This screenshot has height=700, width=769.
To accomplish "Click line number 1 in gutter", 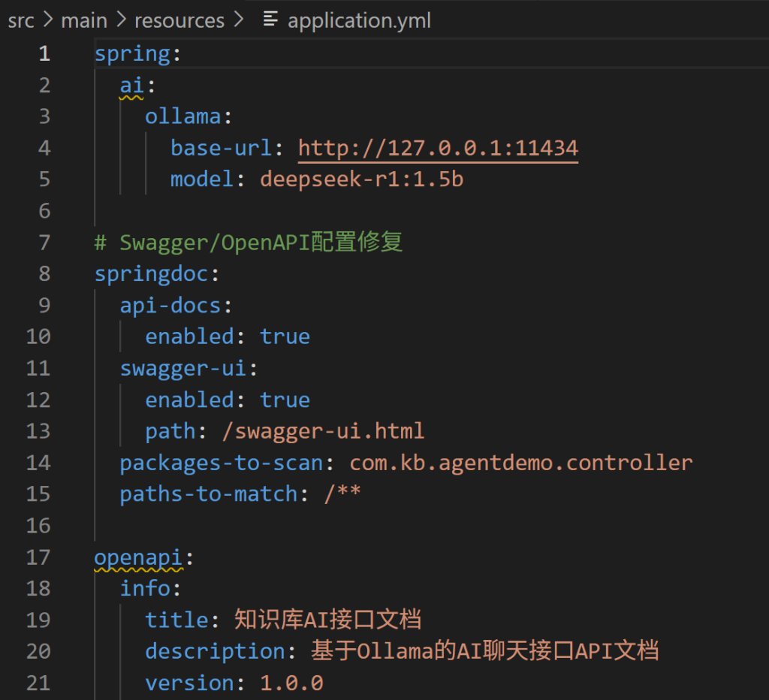I will 44,54.
